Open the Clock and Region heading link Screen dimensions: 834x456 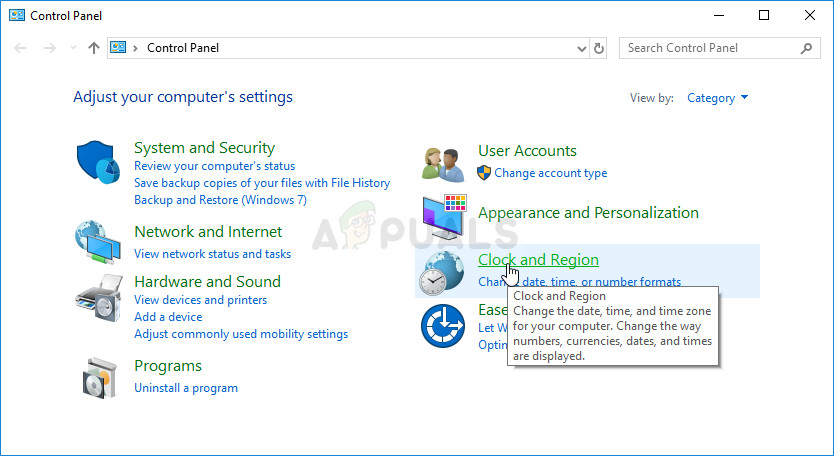click(x=538, y=260)
